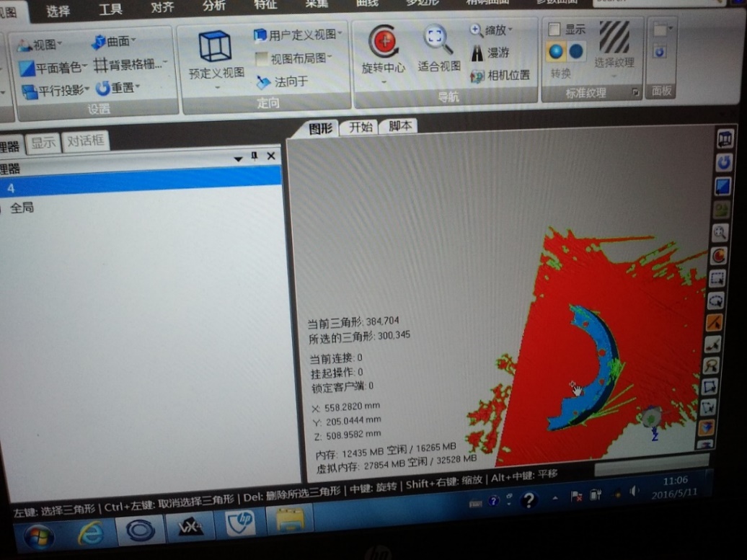This screenshot has width=747, height=560.
Task: Click the 旋转中心 rotation center icon
Action: pos(384,42)
